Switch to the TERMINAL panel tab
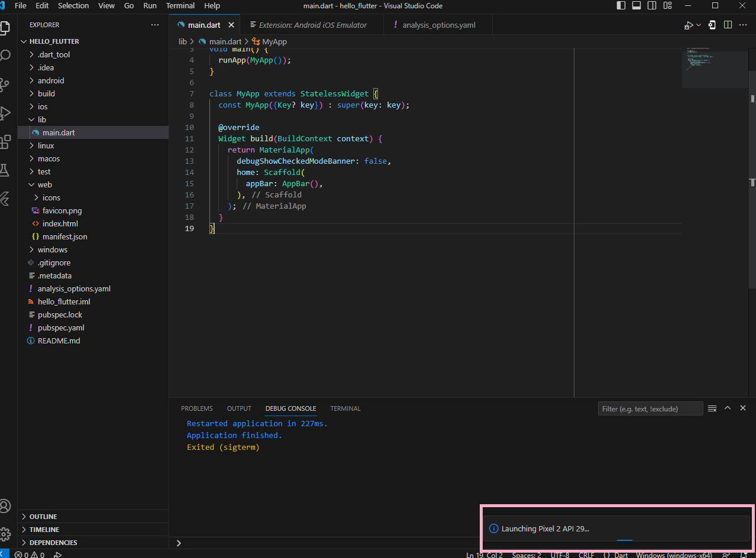756x558 pixels. click(x=345, y=408)
